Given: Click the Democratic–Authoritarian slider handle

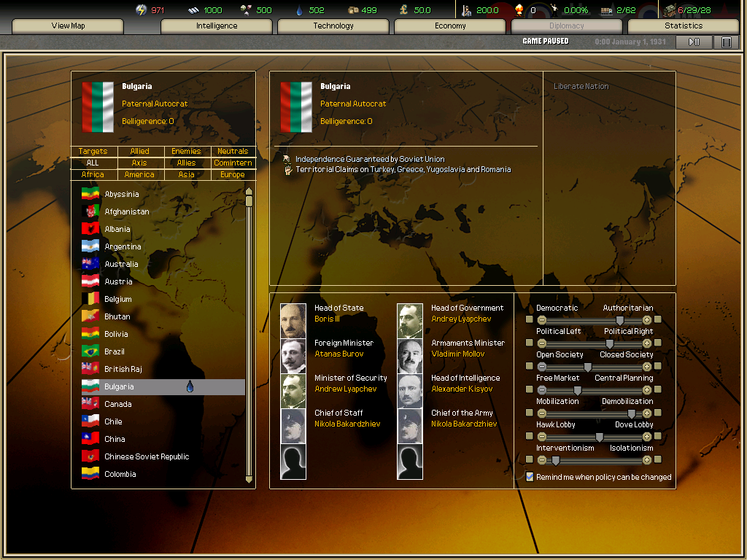Looking at the screenshot, I should [x=620, y=320].
